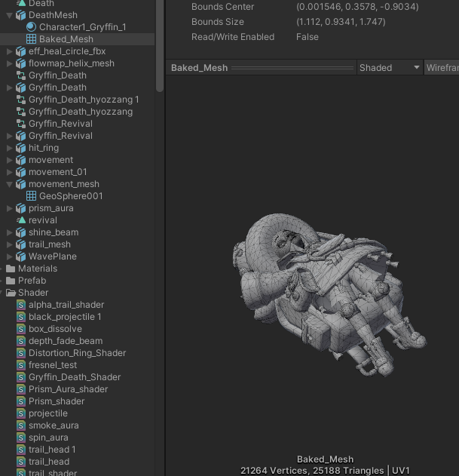Click the hit_ring model cube icon
459x476 pixels.
[21, 148]
